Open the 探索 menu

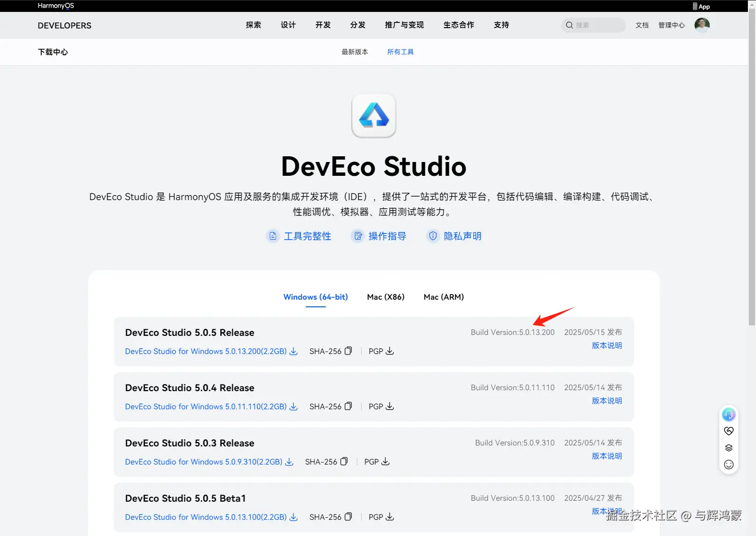coord(253,25)
